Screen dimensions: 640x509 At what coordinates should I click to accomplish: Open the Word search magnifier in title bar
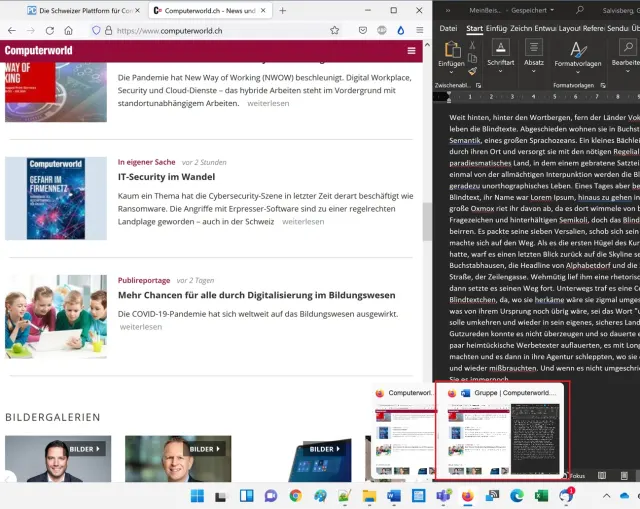tap(580, 10)
